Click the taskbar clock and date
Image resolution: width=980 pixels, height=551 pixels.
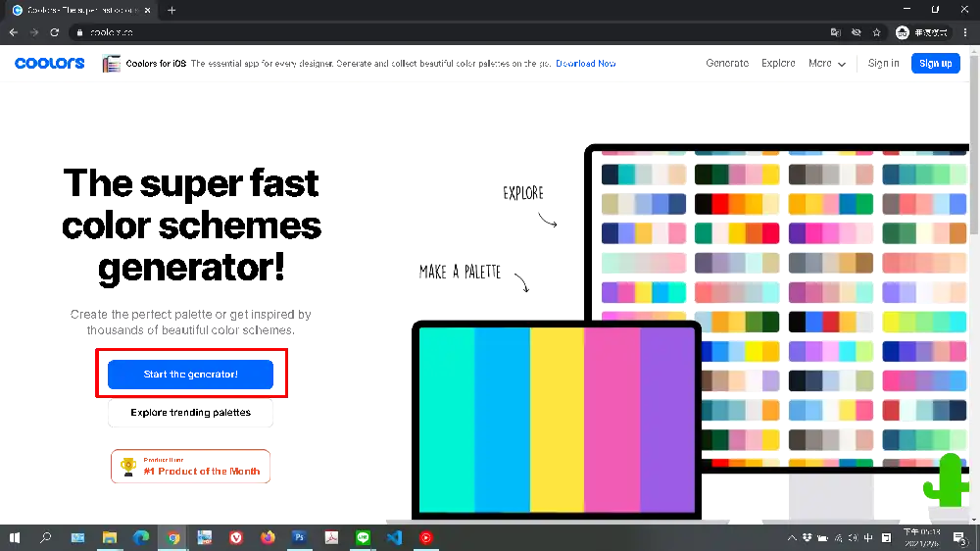[922, 538]
